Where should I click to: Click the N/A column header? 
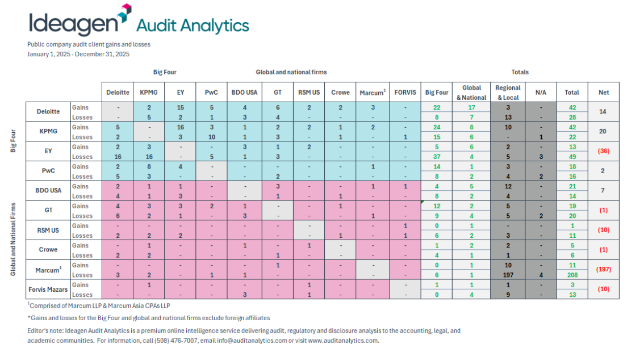pos(541,92)
